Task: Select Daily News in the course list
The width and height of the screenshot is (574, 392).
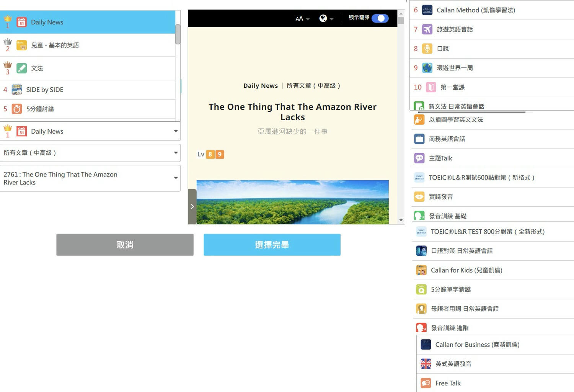Action: [x=88, y=22]
